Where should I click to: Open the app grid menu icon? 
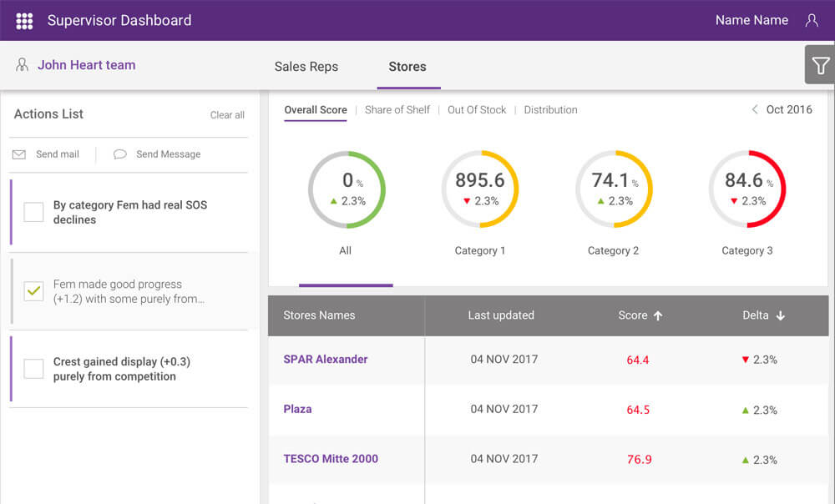[24, 21]
